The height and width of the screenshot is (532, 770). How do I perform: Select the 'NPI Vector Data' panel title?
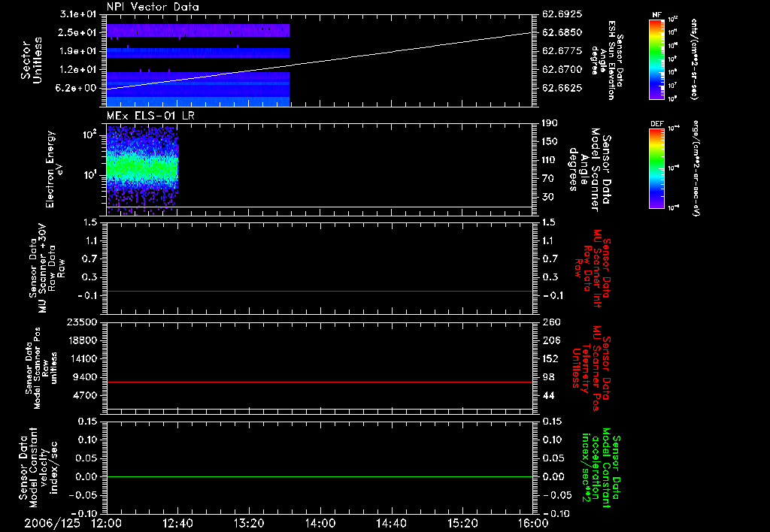pyautogui.click(x=153, y=7)
